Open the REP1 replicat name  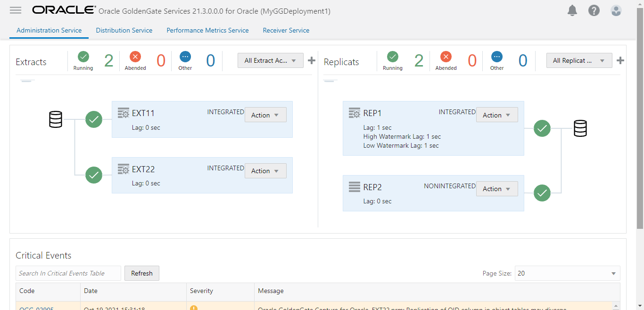tap(372, 113)
